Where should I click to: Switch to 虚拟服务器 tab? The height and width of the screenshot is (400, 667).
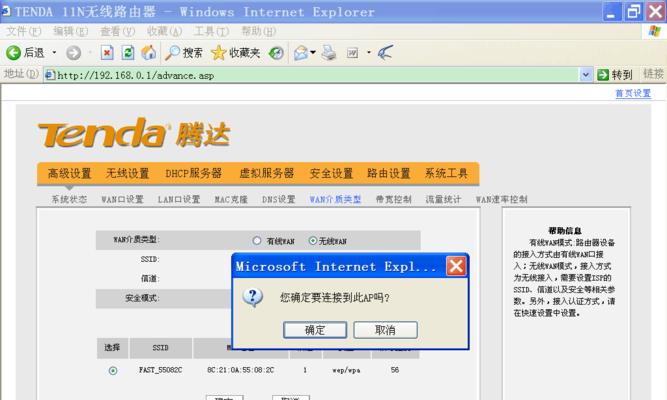pos(267,173)
